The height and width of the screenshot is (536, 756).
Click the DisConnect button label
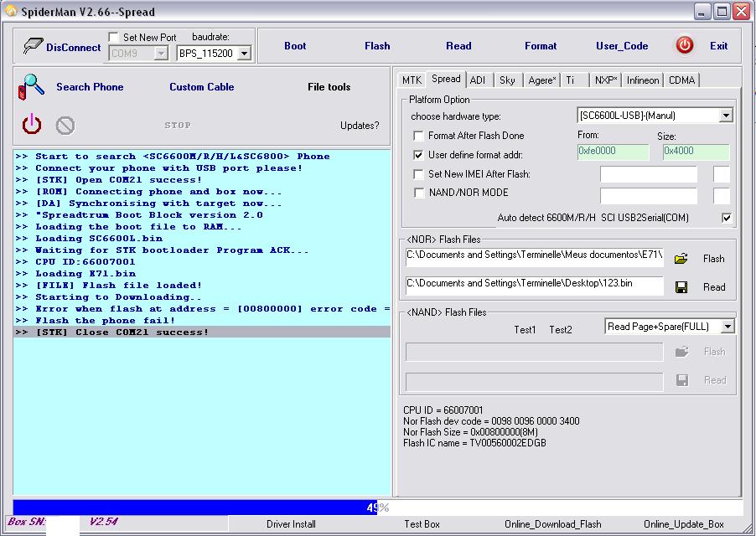pos(73,47)
